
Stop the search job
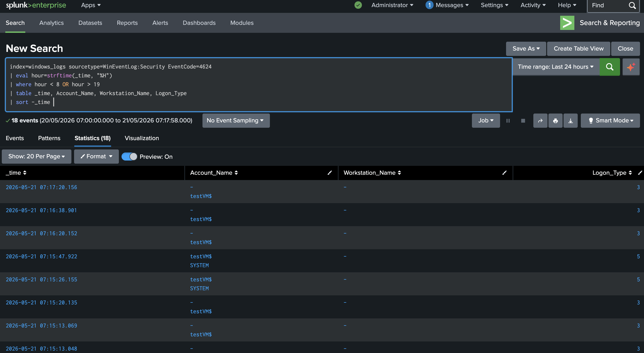point(523,121)
